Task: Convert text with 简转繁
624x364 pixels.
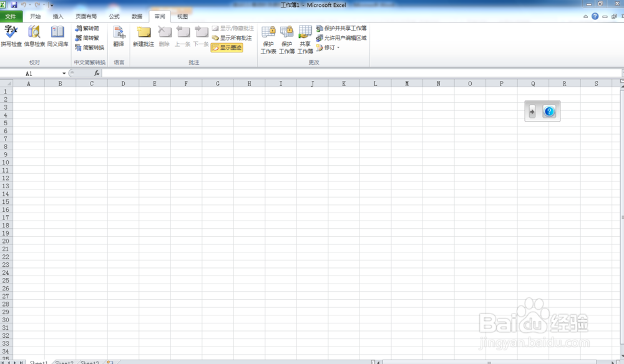Action: (x=87, y=38)
